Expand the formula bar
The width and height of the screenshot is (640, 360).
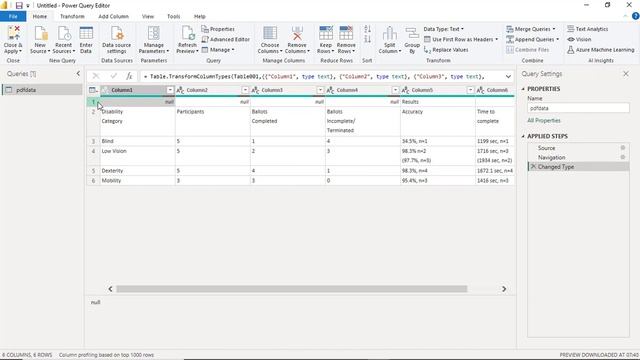508,76
